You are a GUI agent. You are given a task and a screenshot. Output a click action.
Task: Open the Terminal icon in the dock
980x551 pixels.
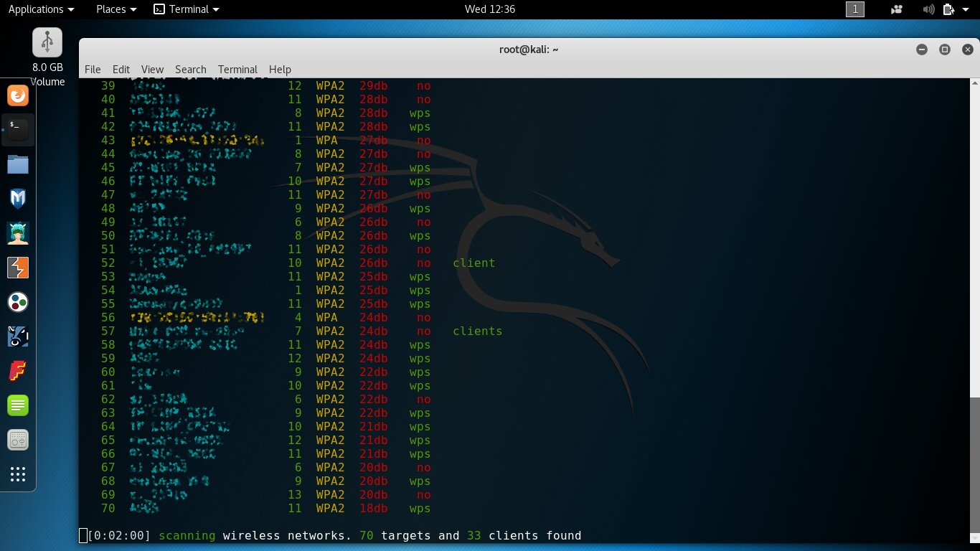18,129
